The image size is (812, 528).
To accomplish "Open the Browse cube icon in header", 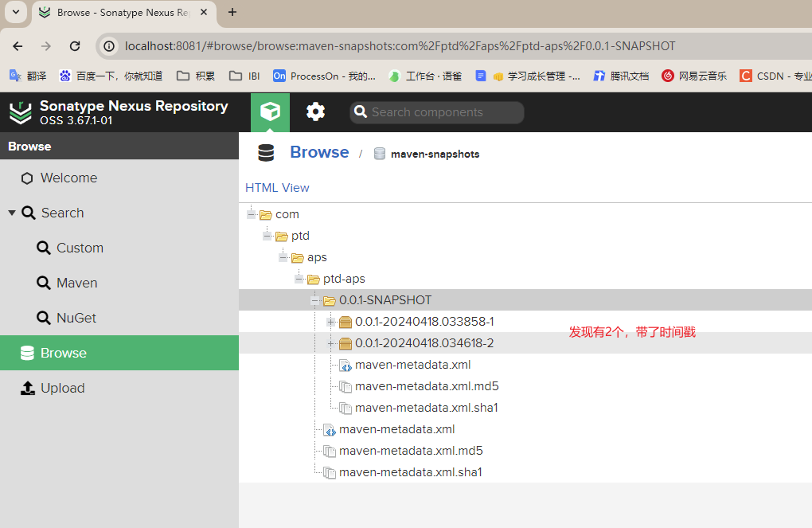I will [x=271, y=112].
